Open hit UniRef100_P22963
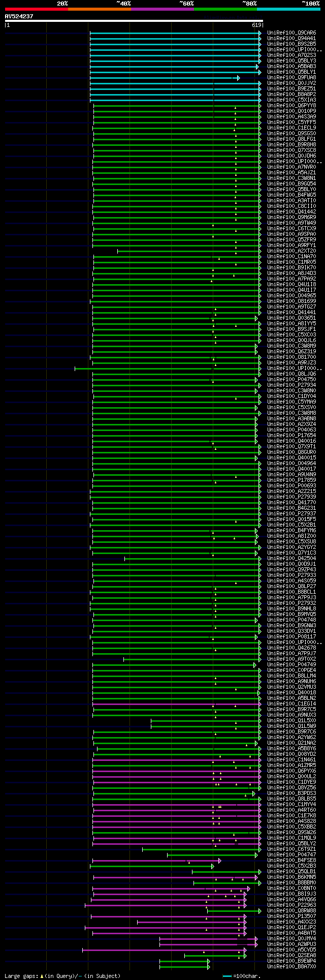The width and height of the screenshot is (325, 980). coord(291,905)
